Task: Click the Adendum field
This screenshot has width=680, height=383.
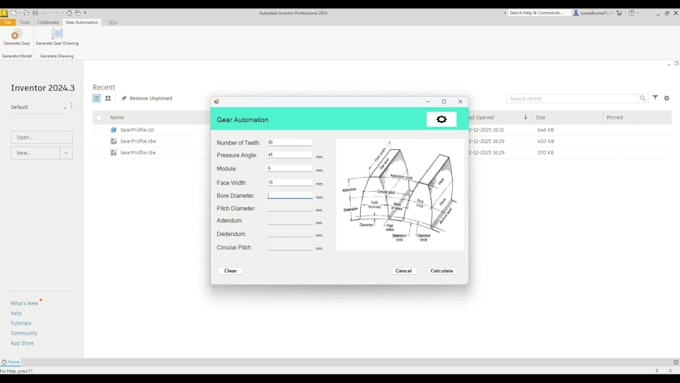Action: (x=290, y=221)
